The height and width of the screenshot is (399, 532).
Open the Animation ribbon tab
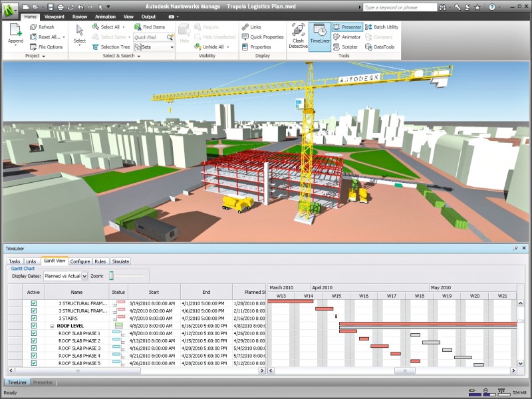click(x=105, y=17)
